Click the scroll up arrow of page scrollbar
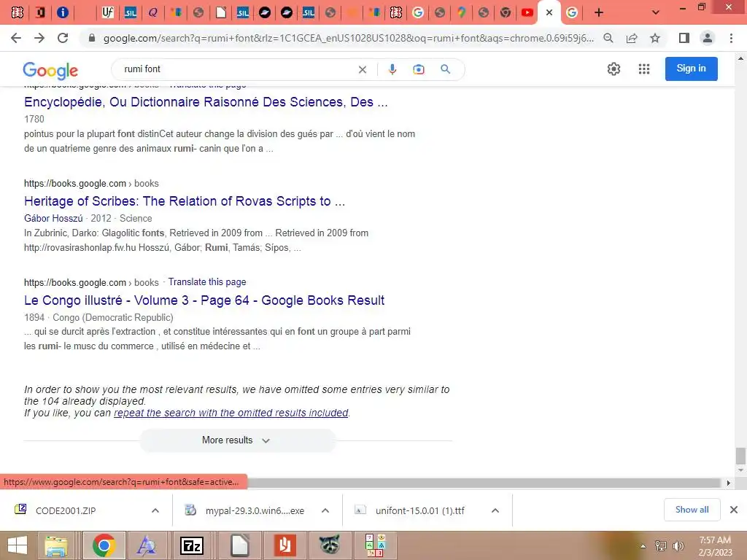Screen dimensions: 747x560 click(x=740, y=58)
